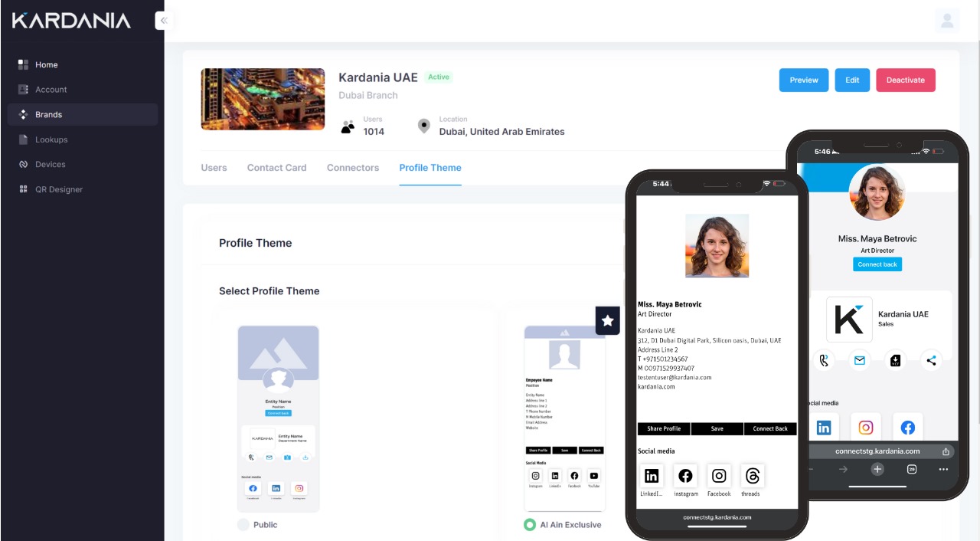The height and width of the screenshot is (541, 980).
Task: Click the Al Ain Exclusive theme preview thumbnail
Action: tap(564, 418)
